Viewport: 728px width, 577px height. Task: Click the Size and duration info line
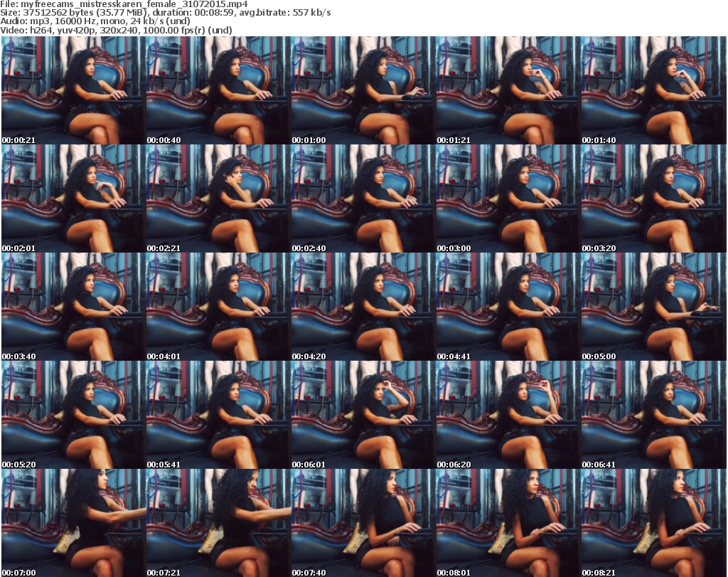click(166, 13)
